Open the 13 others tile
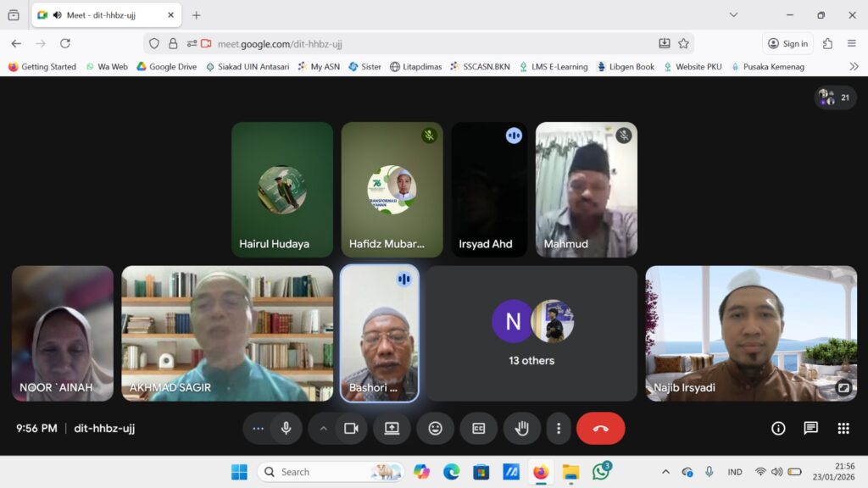This screenshot has height=488, width=868. click(x=531, y=333)
